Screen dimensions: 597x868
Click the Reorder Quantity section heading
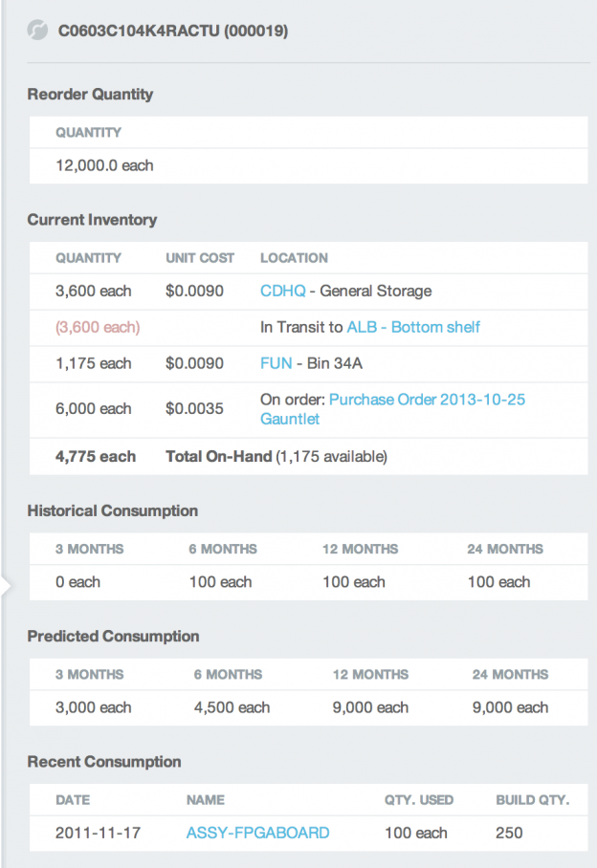[90, 94]
